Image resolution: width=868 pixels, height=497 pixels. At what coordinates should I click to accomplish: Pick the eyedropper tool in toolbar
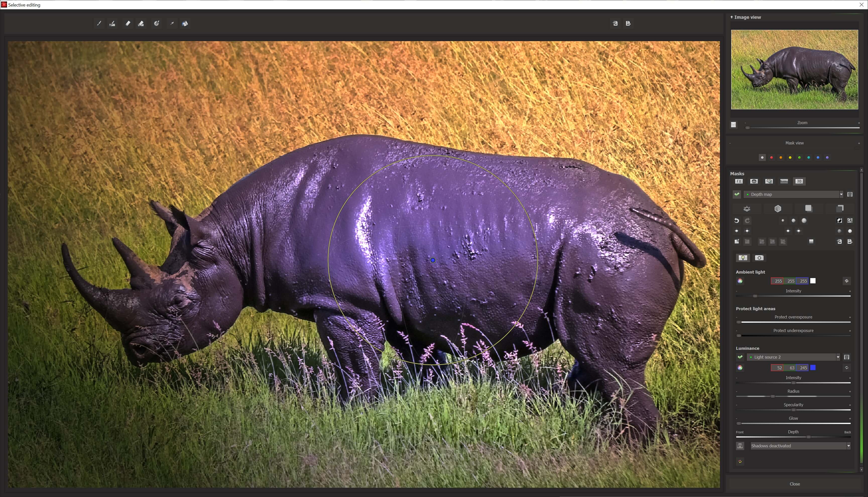click(172, 24)
